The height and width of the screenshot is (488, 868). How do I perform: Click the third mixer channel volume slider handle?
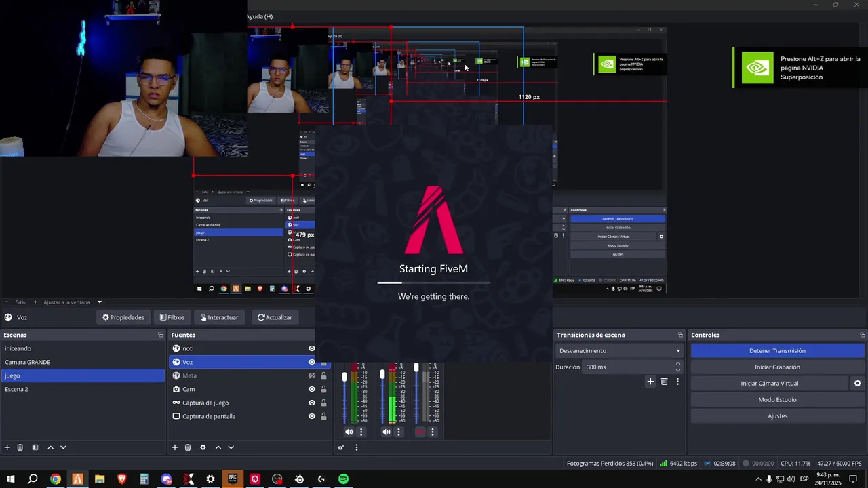(416, 368)
